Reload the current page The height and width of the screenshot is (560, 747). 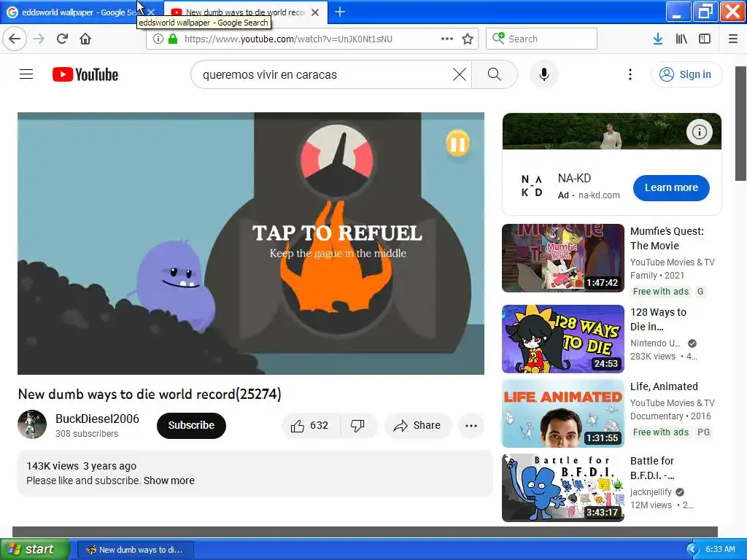[x=63, y=39]
